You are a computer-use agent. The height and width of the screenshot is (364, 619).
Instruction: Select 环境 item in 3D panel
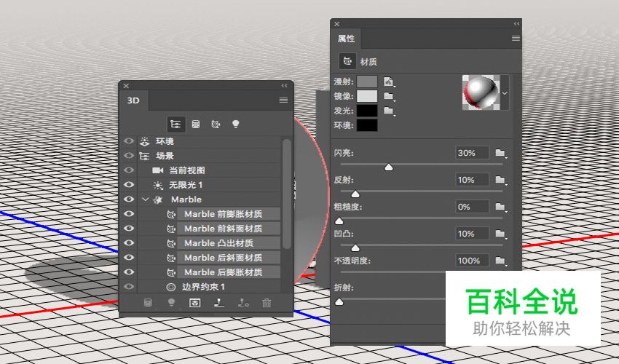click(x=165, y=141)
